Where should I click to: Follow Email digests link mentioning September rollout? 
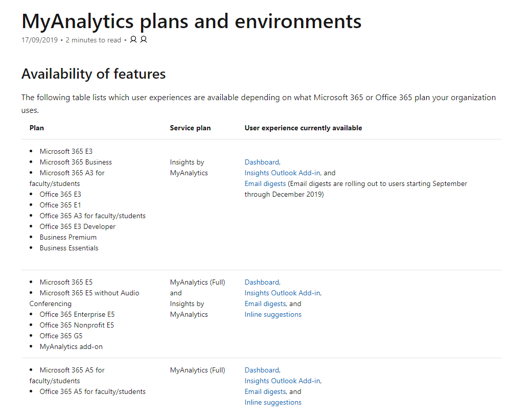pos(265,183)
